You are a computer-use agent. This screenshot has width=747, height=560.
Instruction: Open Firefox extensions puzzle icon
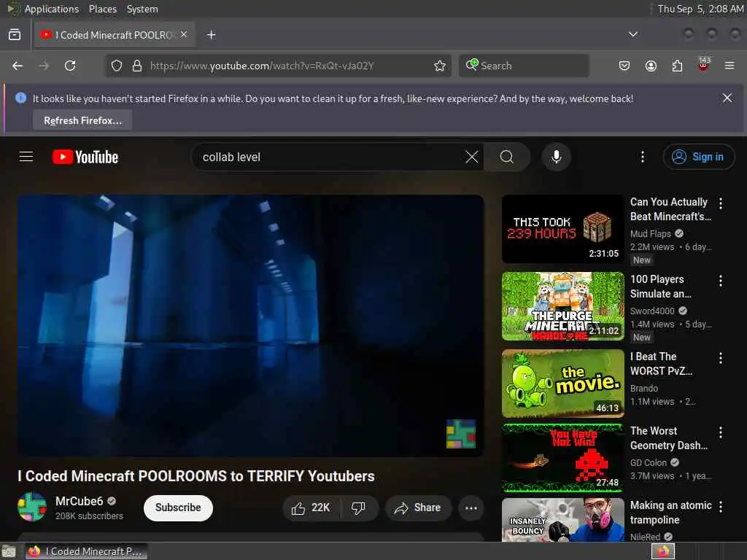pos(677,66)
